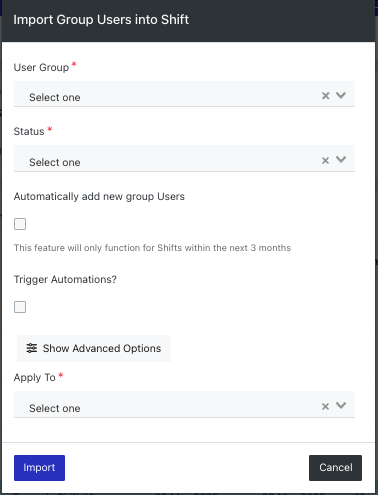Click the Status field label
Image resolution: width=378 pixels, height=495 pixels.
point(29,131)
